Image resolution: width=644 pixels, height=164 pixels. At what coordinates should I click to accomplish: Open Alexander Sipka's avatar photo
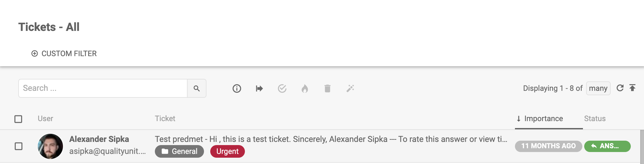[x=50, y=146]
